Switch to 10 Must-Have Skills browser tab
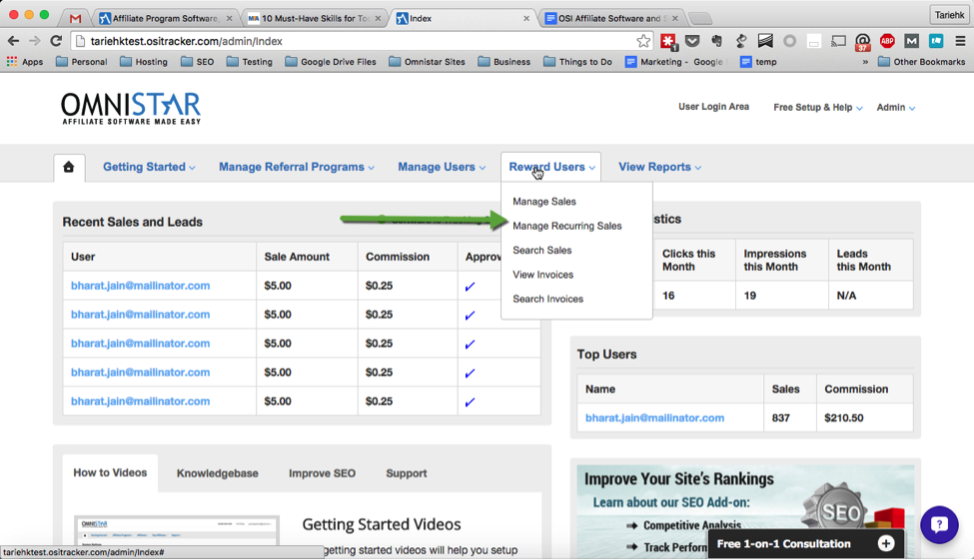The image size is (974, 560). click(x=314, y=18)
